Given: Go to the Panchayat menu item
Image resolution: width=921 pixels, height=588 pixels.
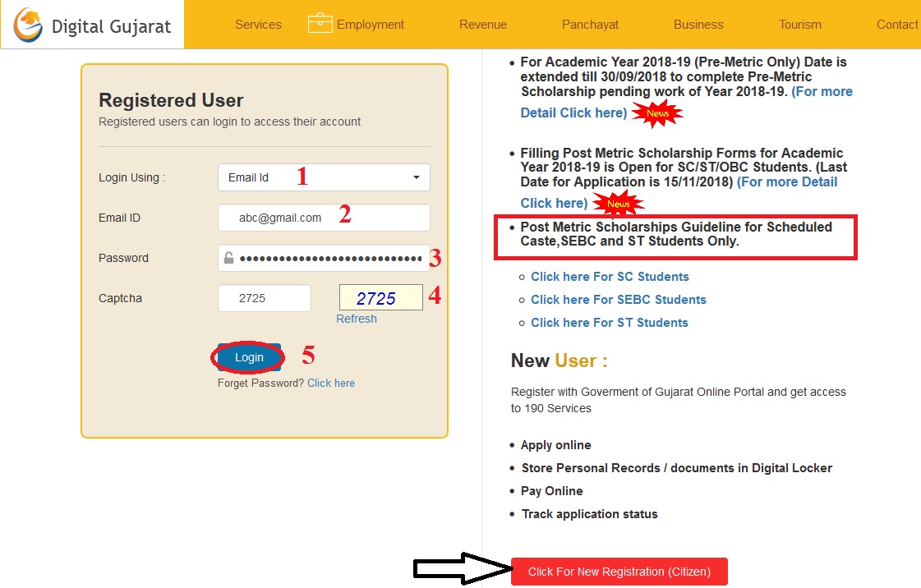Looking at the screenshot, I should (x=590, y=25).
